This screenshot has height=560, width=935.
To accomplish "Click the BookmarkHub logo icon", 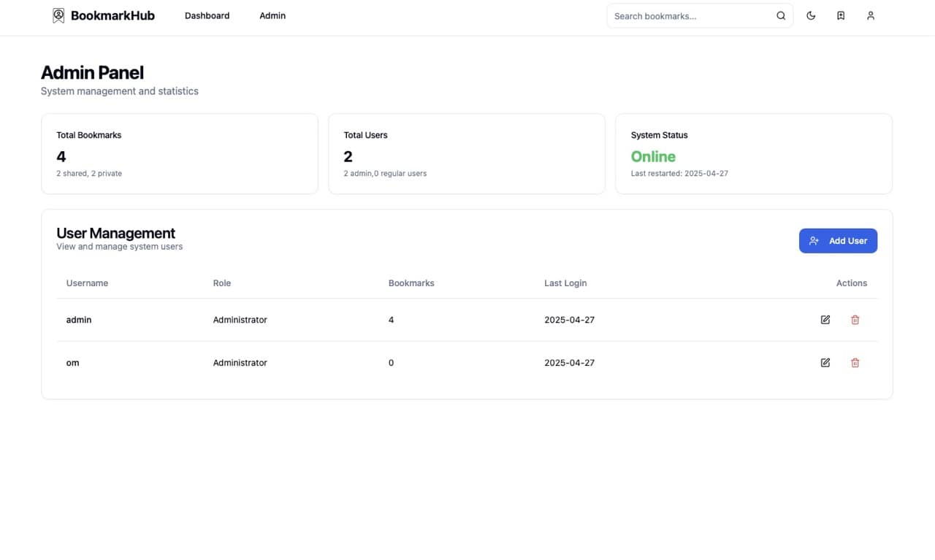I will 58,15.
